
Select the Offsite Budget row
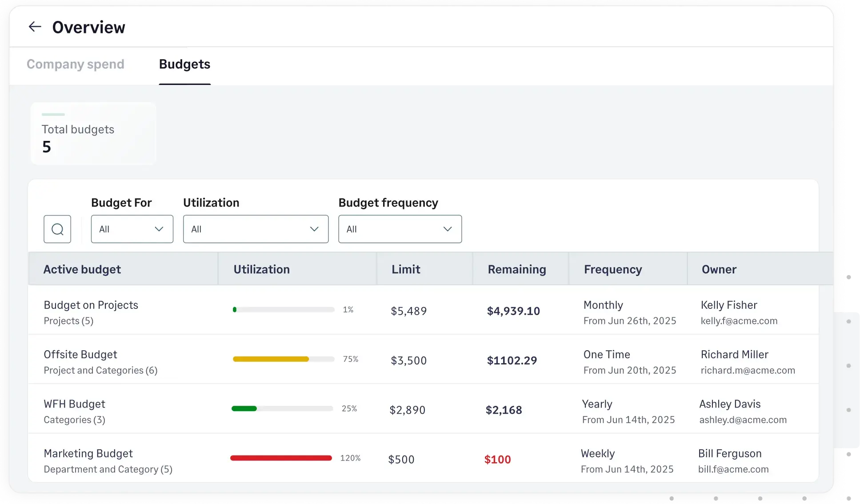click(80, 355)
